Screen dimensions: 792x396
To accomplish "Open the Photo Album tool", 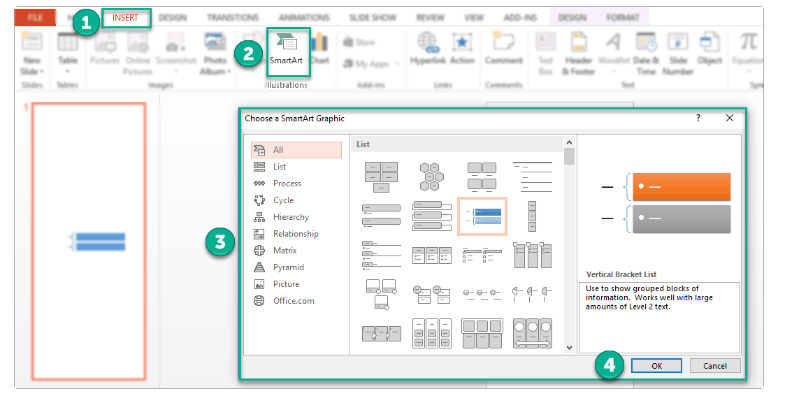I will click(215, 53).
